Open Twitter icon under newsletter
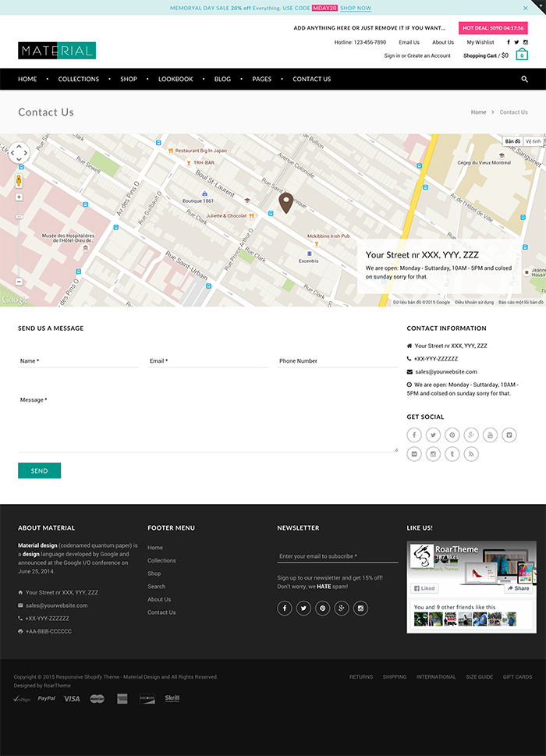 click(x=303, y=608)
